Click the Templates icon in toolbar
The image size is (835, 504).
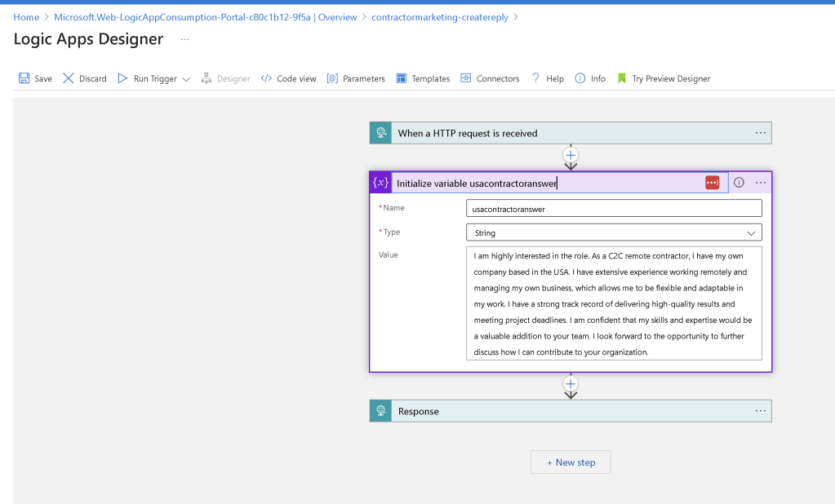pos(401,78)
